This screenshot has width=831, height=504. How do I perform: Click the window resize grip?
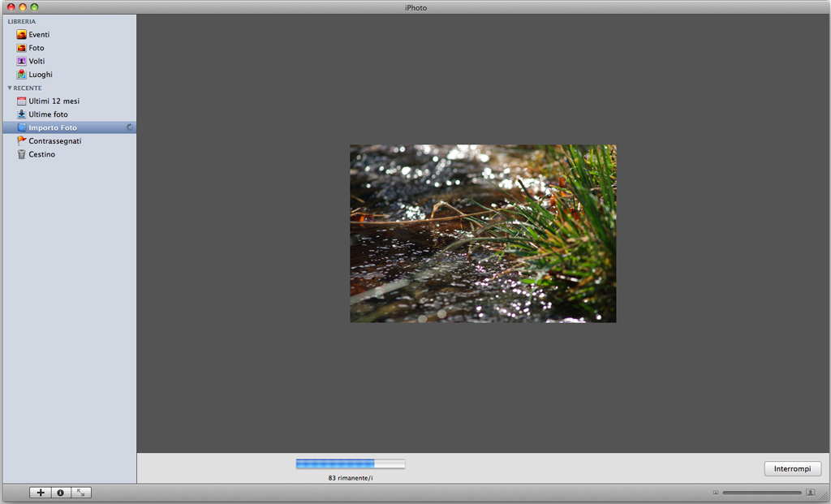(x=825, y=498)
